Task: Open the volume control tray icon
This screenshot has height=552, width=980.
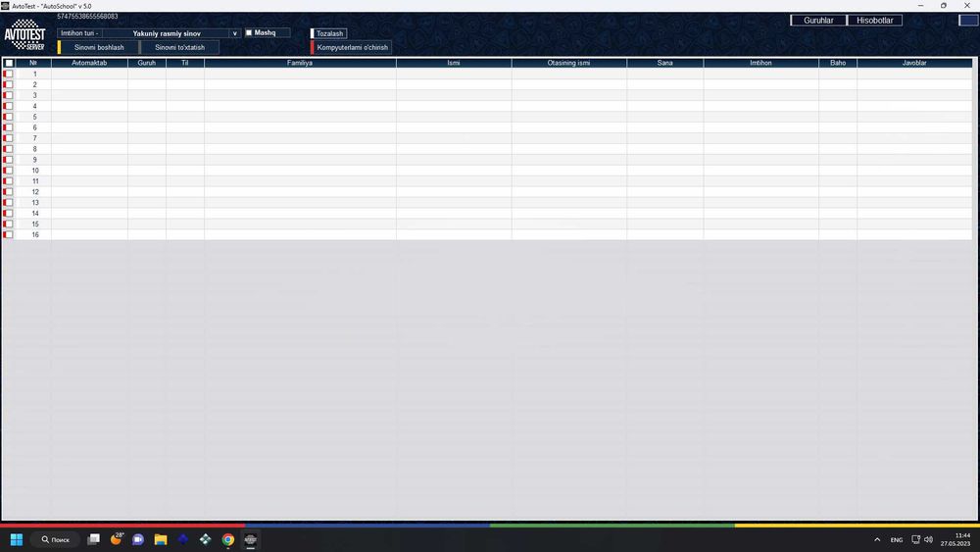Action: coord(928,539)
